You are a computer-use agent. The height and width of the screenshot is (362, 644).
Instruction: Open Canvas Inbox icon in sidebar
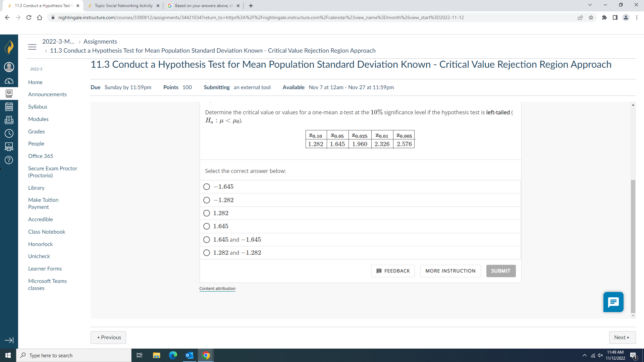pyautogui.click(x=9, y=120)
